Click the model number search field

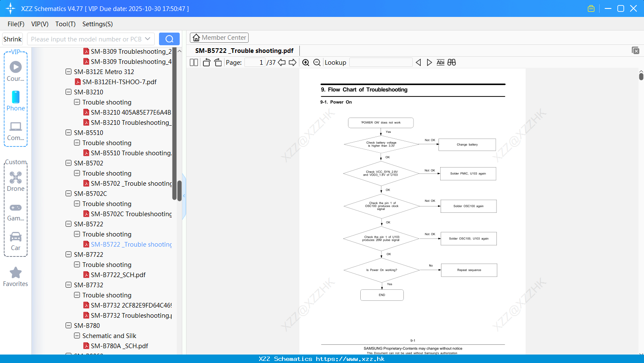click(x=86, y=39)
